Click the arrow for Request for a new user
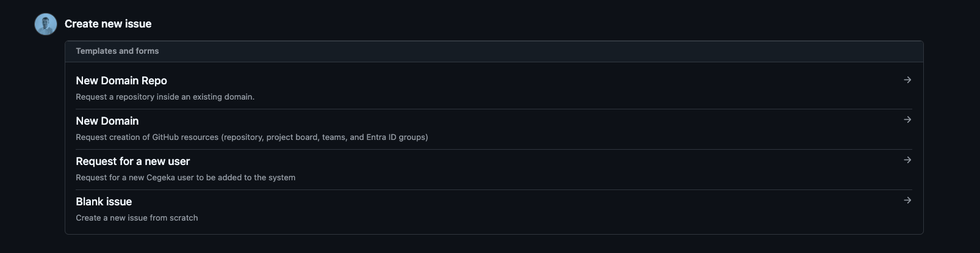Screen dimensions: 980x253 pyautogui.click(x=907, y=160)
